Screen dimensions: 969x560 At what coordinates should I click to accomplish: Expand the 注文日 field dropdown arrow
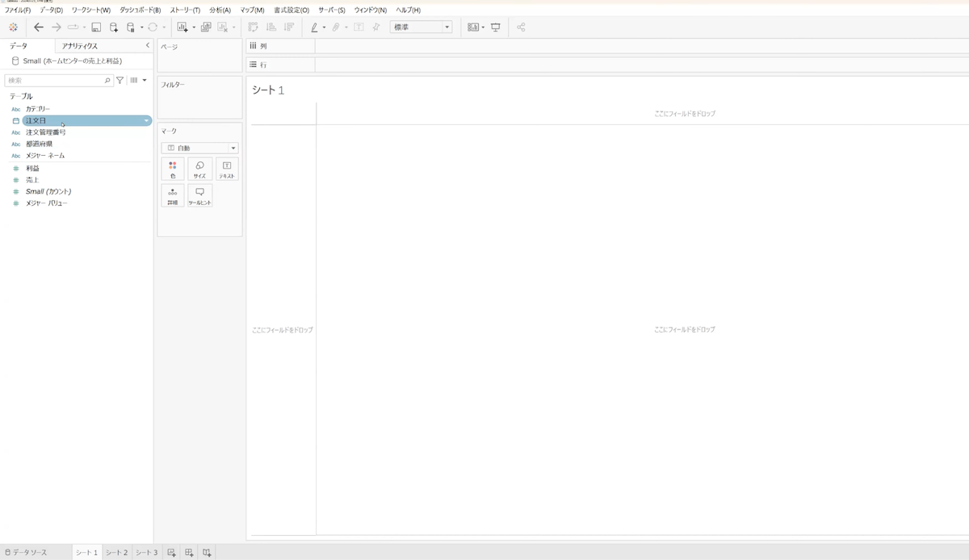[x=146, y=120]
